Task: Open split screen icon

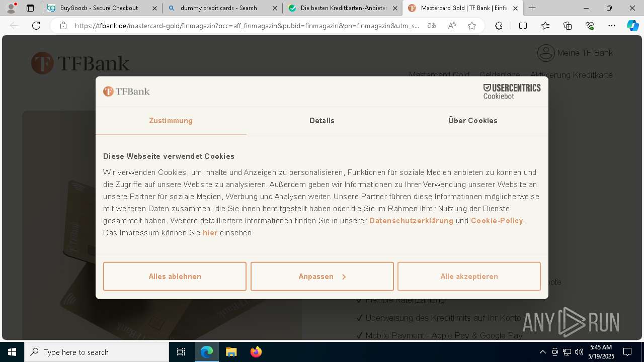Action: tap(523, 26)
